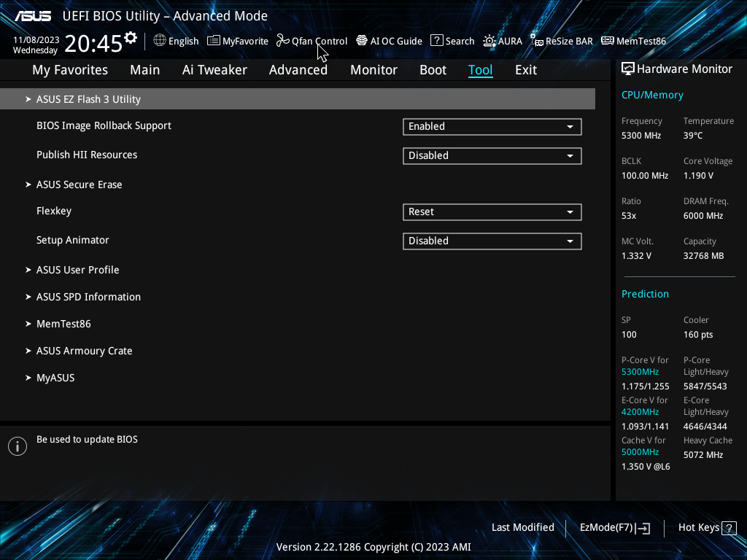Click the 1.190 V core voltage value
This screenshot has width=747, height=560.
pos(698,176)
